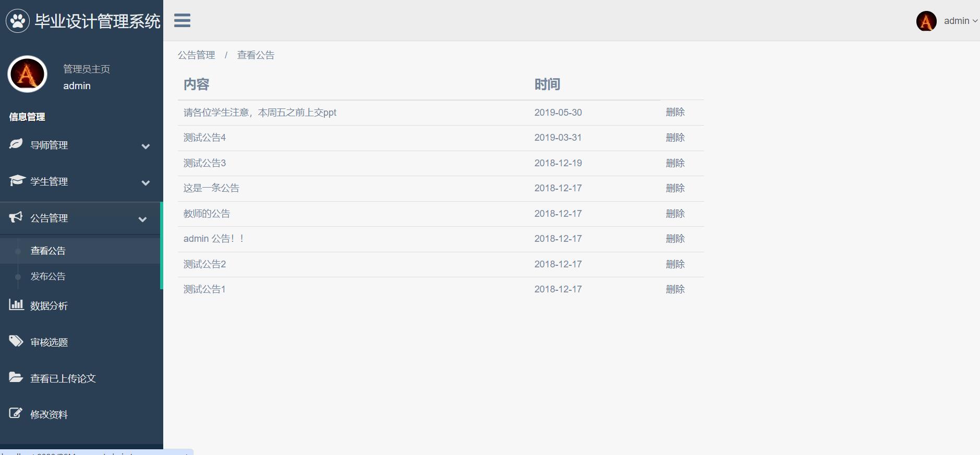Click text 测试公告4

point(204,138)
